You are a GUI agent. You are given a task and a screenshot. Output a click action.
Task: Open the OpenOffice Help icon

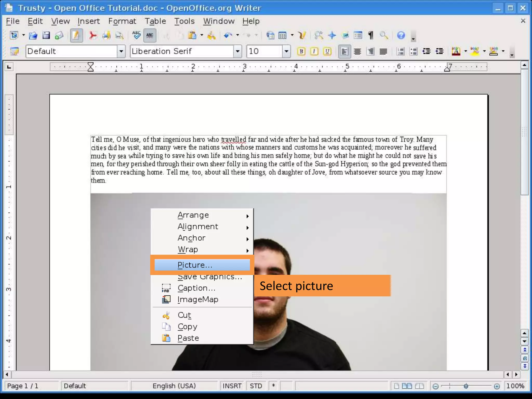[x=401, y=35]
